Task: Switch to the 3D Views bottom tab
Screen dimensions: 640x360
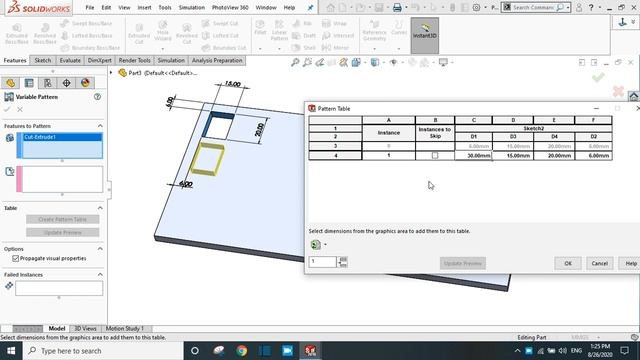Action: [85, 329]
